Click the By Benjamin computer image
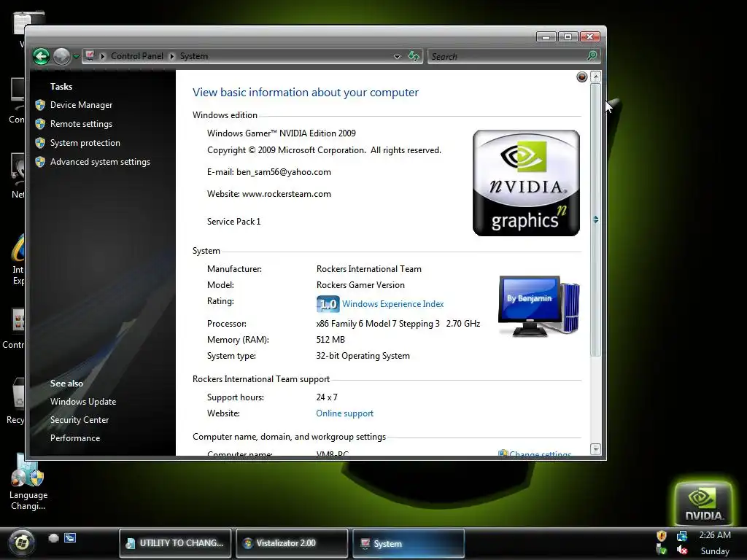 click(539, 306)
